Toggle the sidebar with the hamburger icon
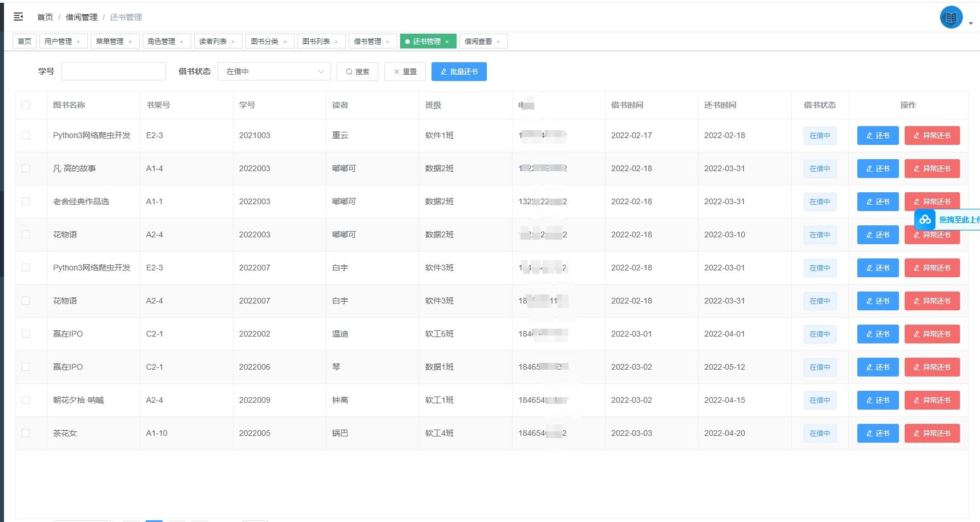 coord(18,16)
